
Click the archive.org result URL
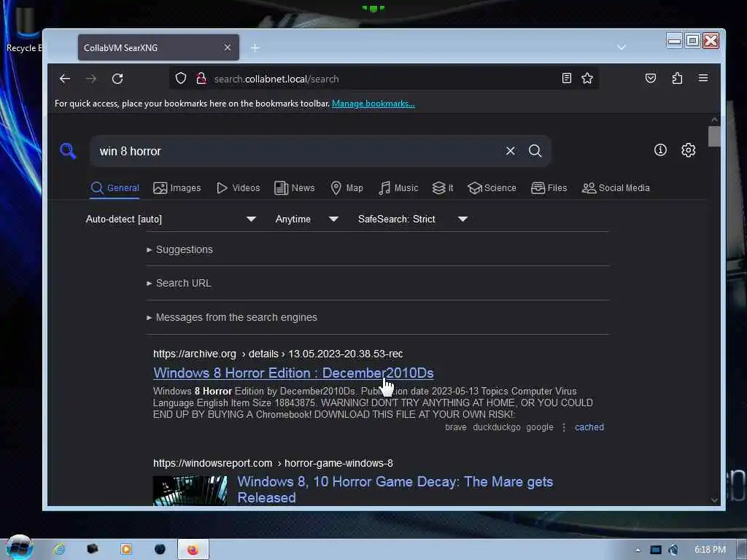tap(278, 354)
